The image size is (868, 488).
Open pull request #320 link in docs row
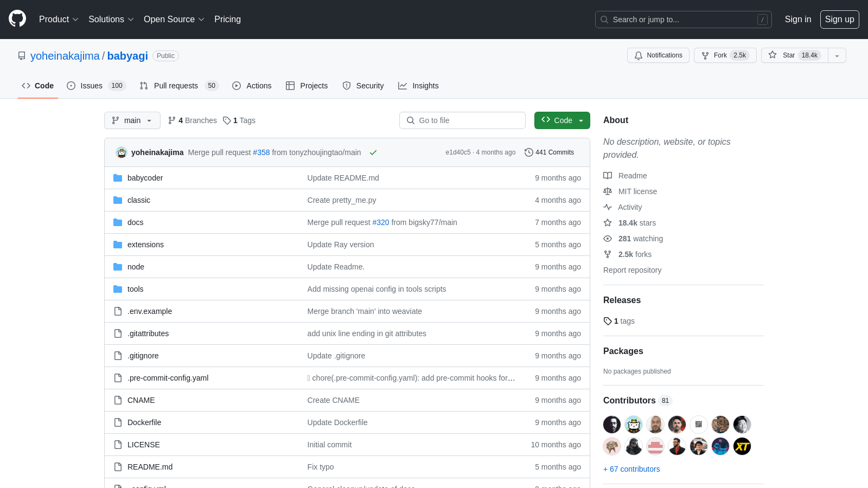point(381,222)
